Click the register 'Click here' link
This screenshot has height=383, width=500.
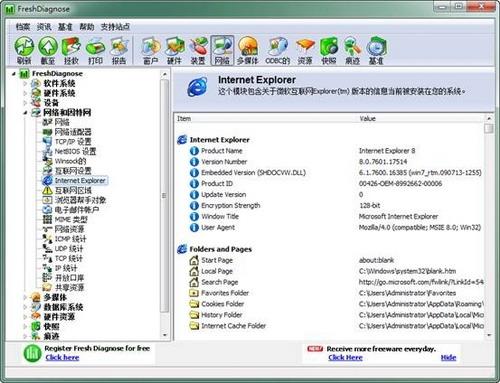62,358
